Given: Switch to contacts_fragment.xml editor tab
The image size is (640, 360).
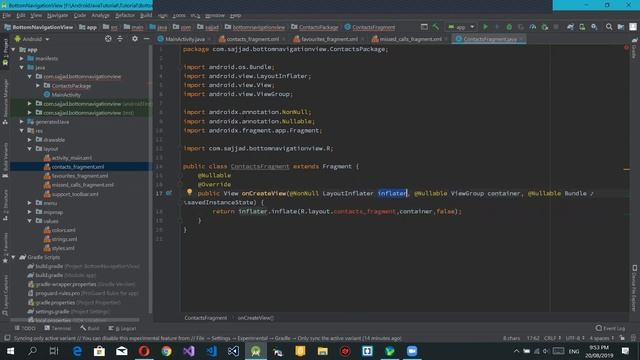Looking at the screenshot, I should pos(253,39).
